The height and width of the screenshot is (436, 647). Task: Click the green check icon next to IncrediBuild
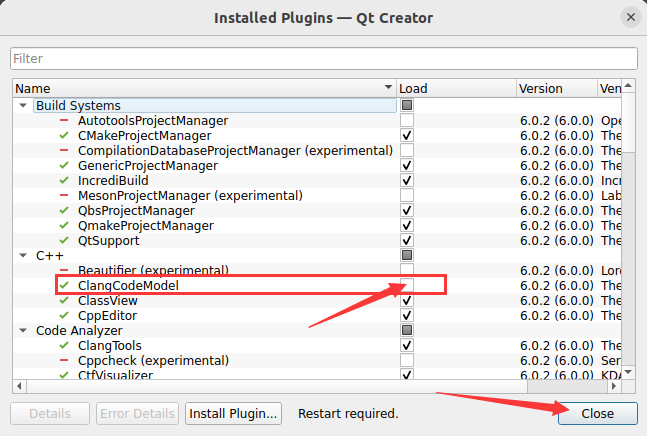tap(64, 180)
